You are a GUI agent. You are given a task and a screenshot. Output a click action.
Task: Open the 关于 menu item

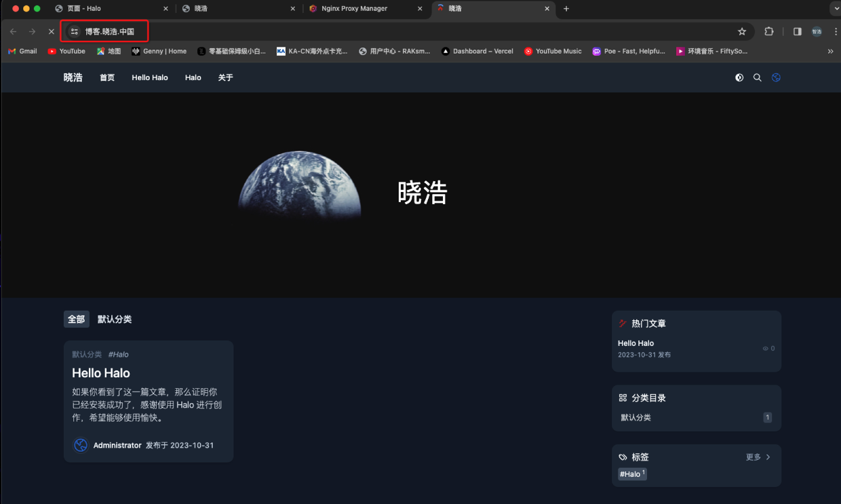pos(225,78)
